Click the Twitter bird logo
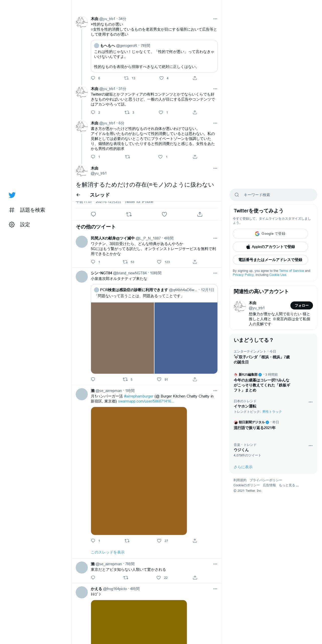322x644 pixels. (x=12, y=195)
